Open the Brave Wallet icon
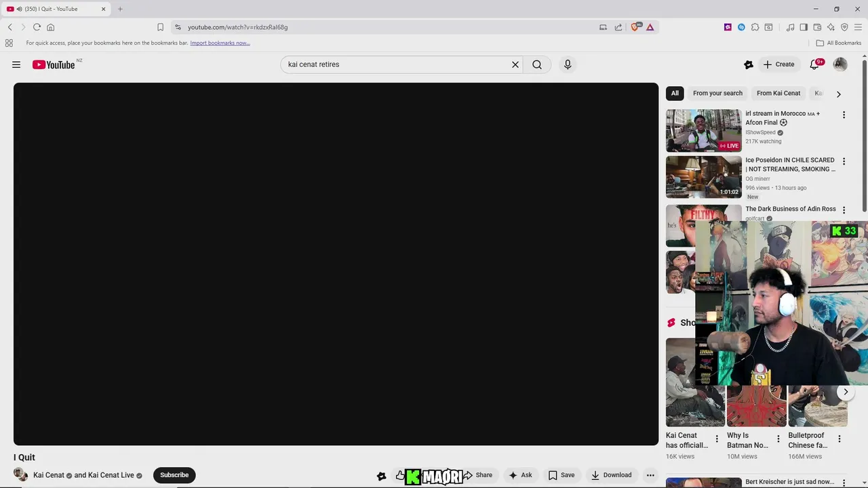This screenshot has height=488, width=868. click(x=817, y=27)
